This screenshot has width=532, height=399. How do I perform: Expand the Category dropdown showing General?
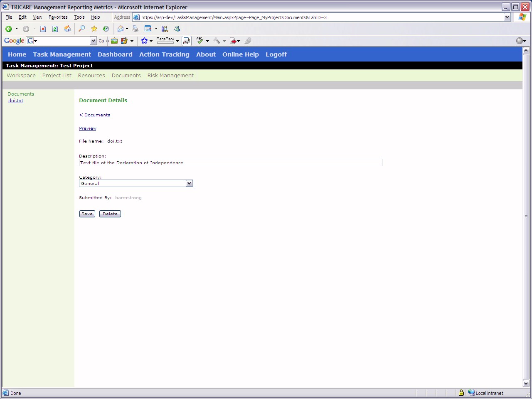[x=189, y=183]
